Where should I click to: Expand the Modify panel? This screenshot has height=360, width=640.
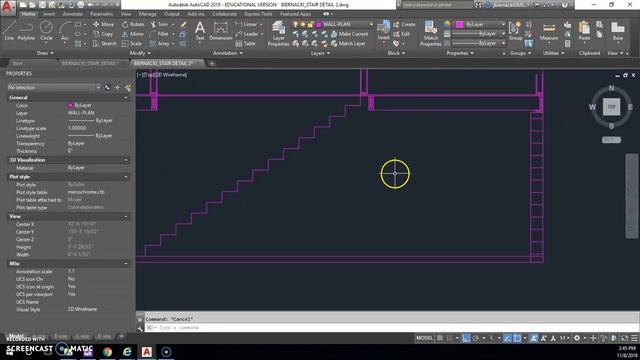(x=140, y=53)
